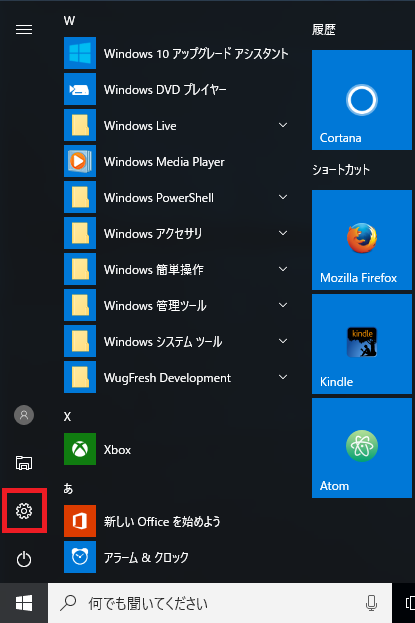Viewport: 415px width, 623px height.
Task: Click the Windows Live folder icon
Action: coord(80,125)
